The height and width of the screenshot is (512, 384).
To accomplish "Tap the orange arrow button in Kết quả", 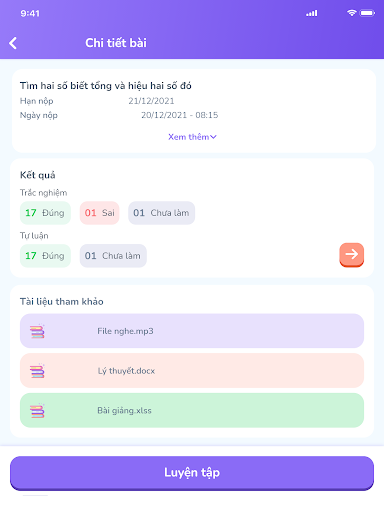I will coord(351,255).
